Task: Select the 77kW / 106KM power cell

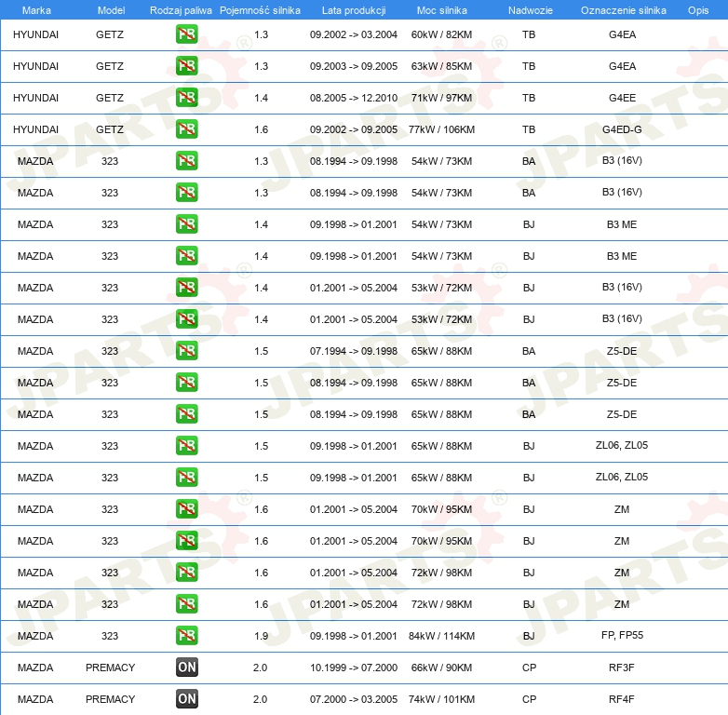Action: (x=441, y=129)
